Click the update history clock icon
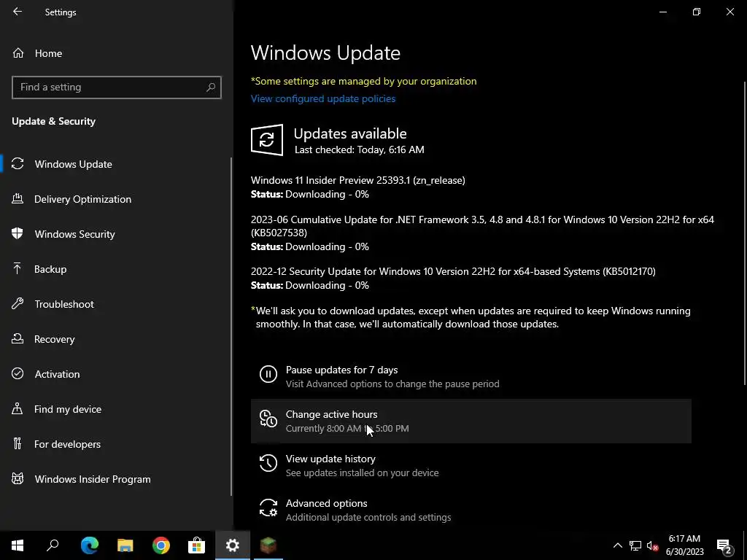This screenshot has height=560, width=747. tap(268, 463)
